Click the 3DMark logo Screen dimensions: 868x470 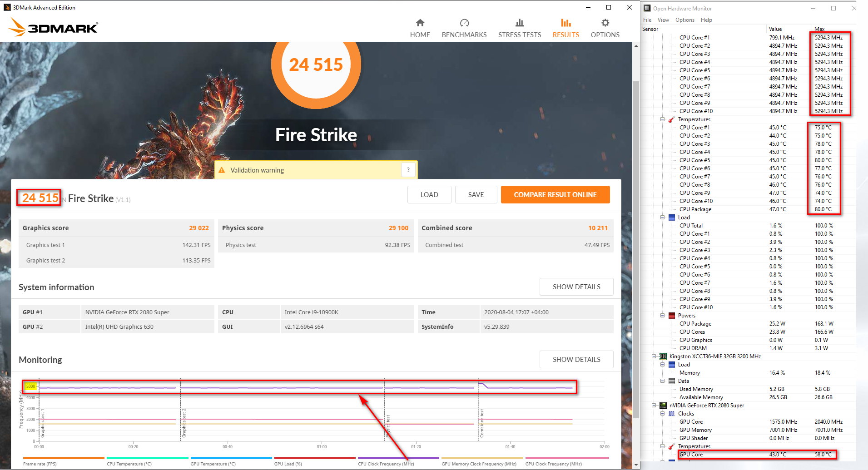click(x=53, y=27)
